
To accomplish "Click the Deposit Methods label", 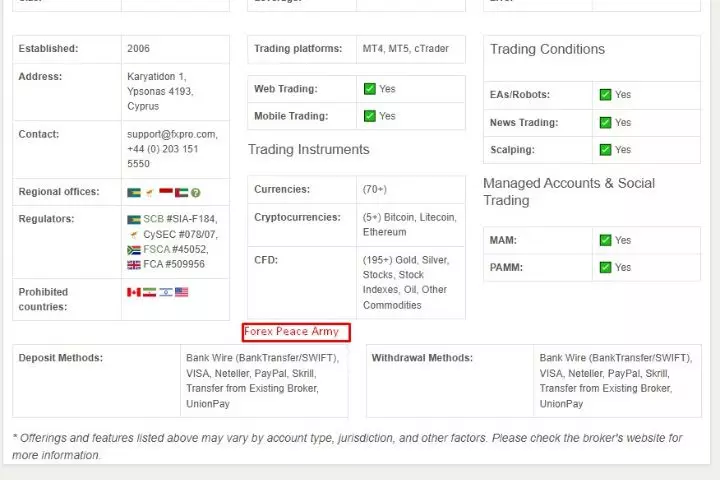I will [x=61, y=358].
